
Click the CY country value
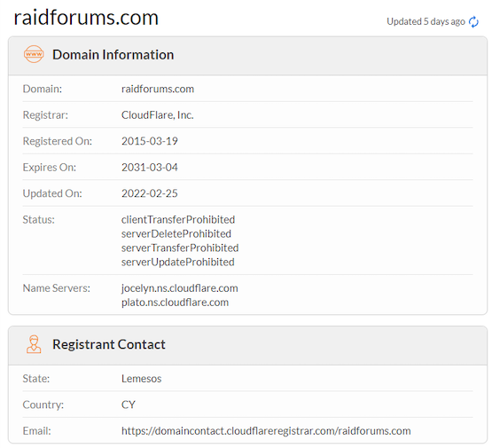(129, 405)
